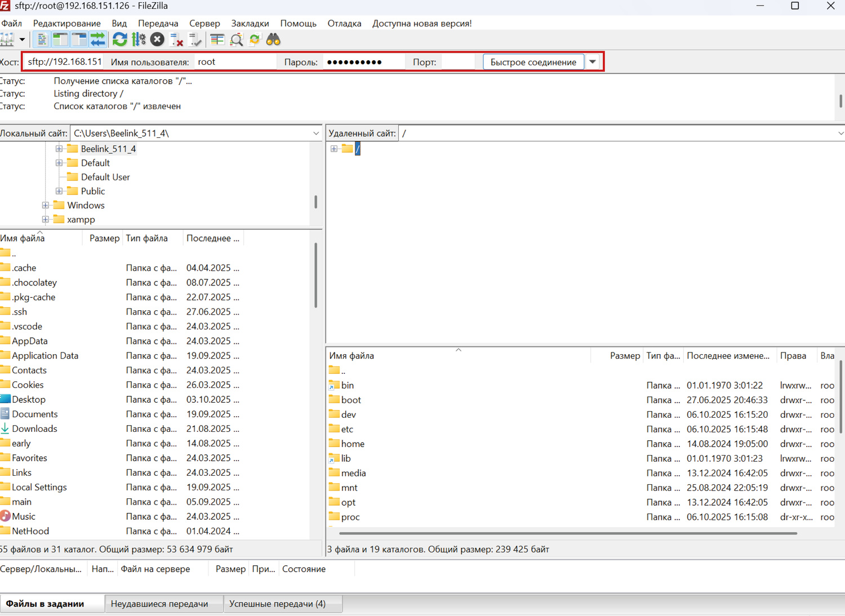Click the remote file list horizontal scrollbar
845x616 pixels.
click(x=563, y=533)
